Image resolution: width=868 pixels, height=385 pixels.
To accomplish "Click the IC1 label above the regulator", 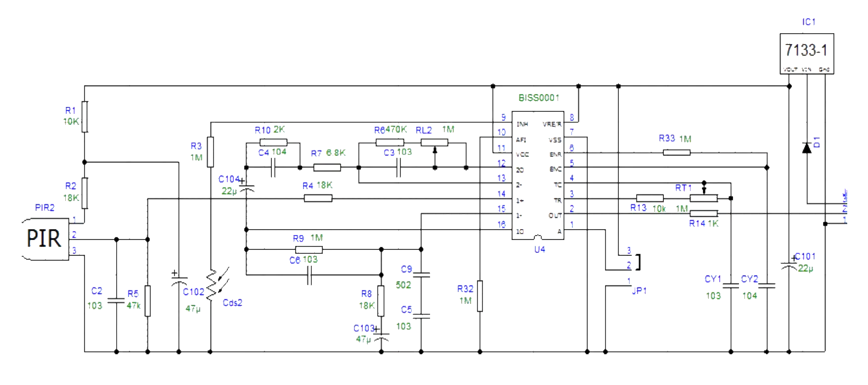I will tap(809, 22).
